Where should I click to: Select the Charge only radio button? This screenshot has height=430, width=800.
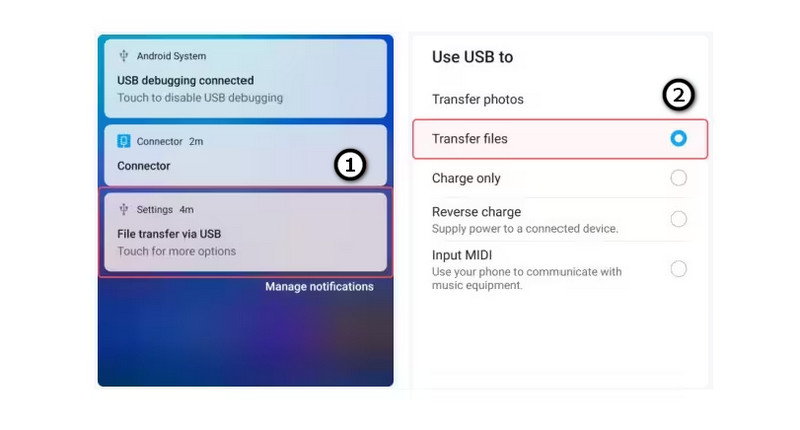click(x=679, y=178)
